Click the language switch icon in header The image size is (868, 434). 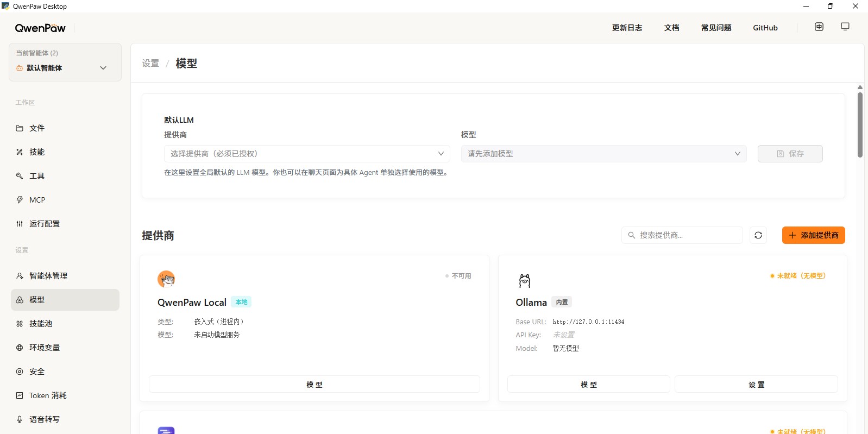click(x=819, y=27)
